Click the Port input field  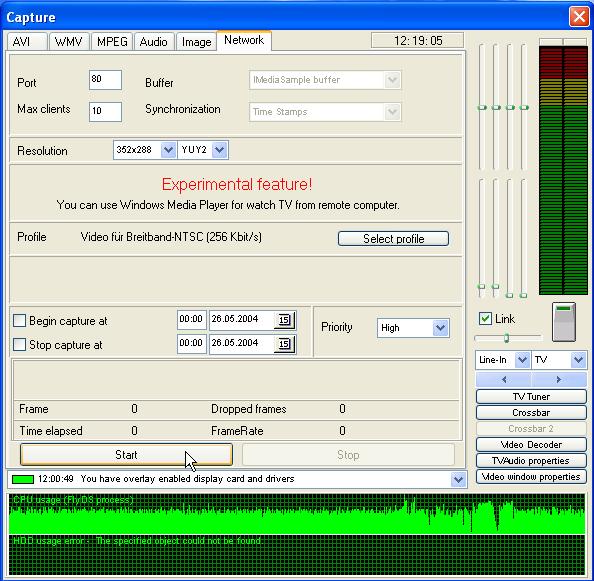tap(105, 80)
